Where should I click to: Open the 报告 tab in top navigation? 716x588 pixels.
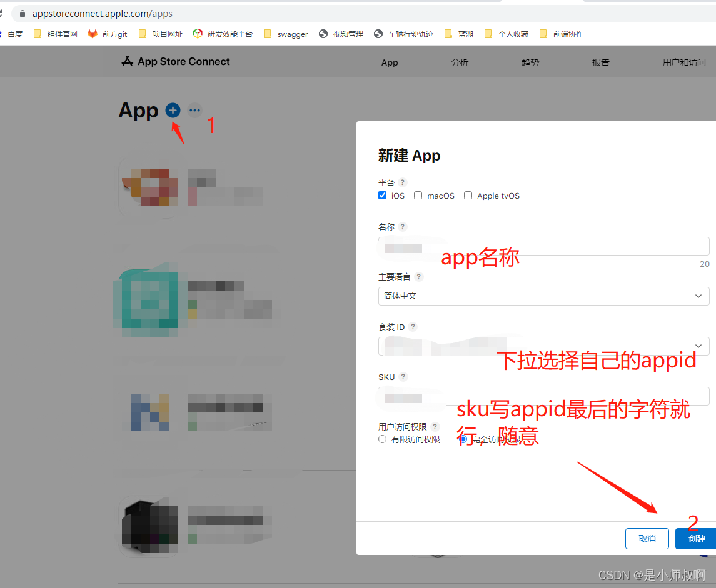(x=600, y=62)
